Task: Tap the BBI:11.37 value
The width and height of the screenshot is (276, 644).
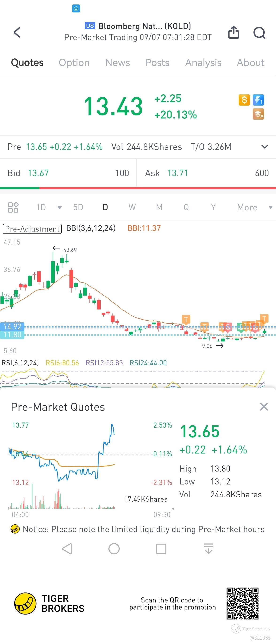Action: (144, 228)
